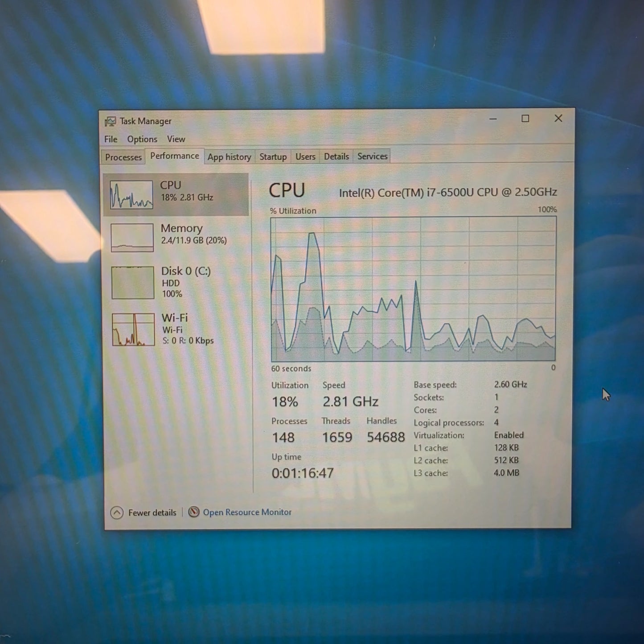Select the Disk 0 (C:) graph thumbnail
This screenshot has height=644, width=644.
click(x=133, y=283)
